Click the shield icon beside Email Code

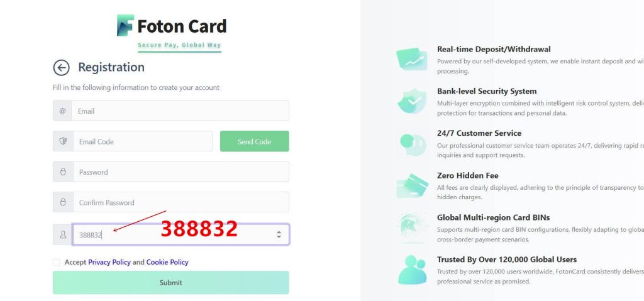pos(63,141)
